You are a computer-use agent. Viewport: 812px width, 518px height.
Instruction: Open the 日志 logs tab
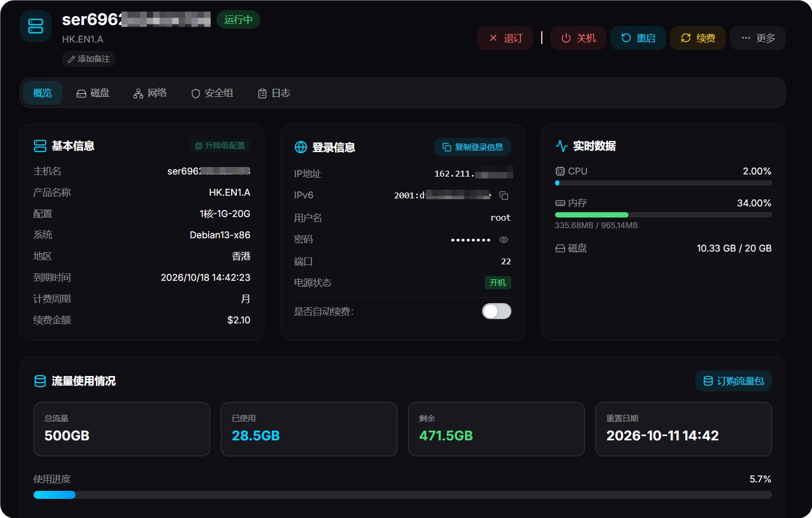(274, 93)
